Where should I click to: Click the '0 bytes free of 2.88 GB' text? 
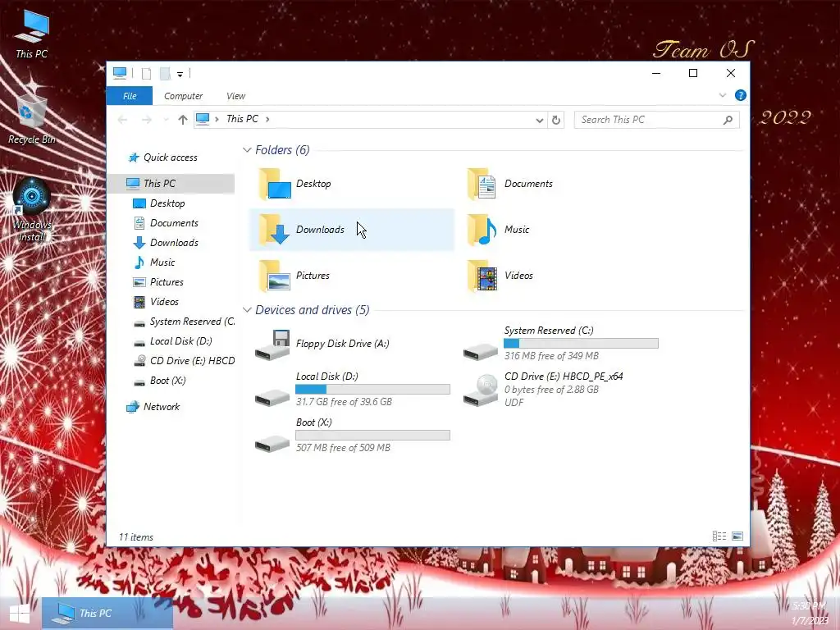click(551, 390)
